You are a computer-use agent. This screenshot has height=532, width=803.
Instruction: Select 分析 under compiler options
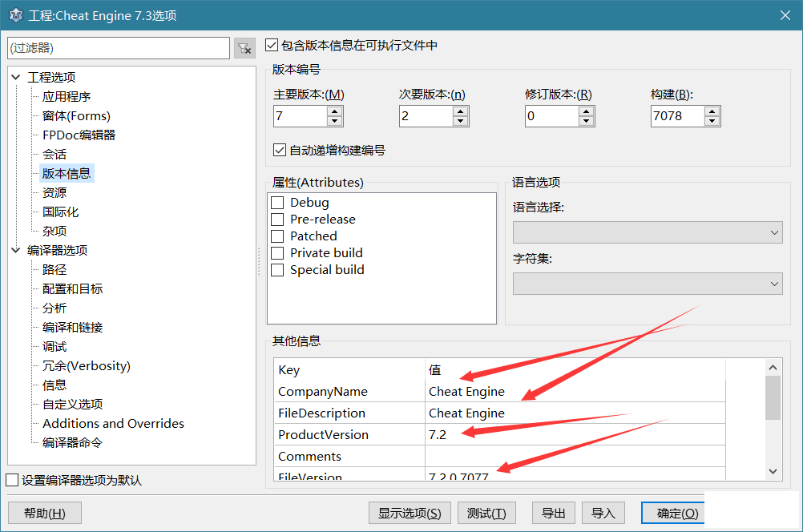(x=54, y=308)
